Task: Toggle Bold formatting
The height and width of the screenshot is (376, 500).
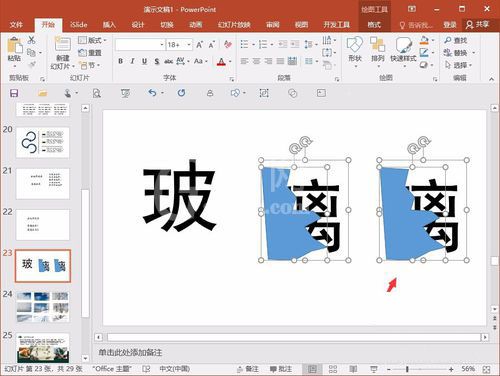Action: [121, 61]
